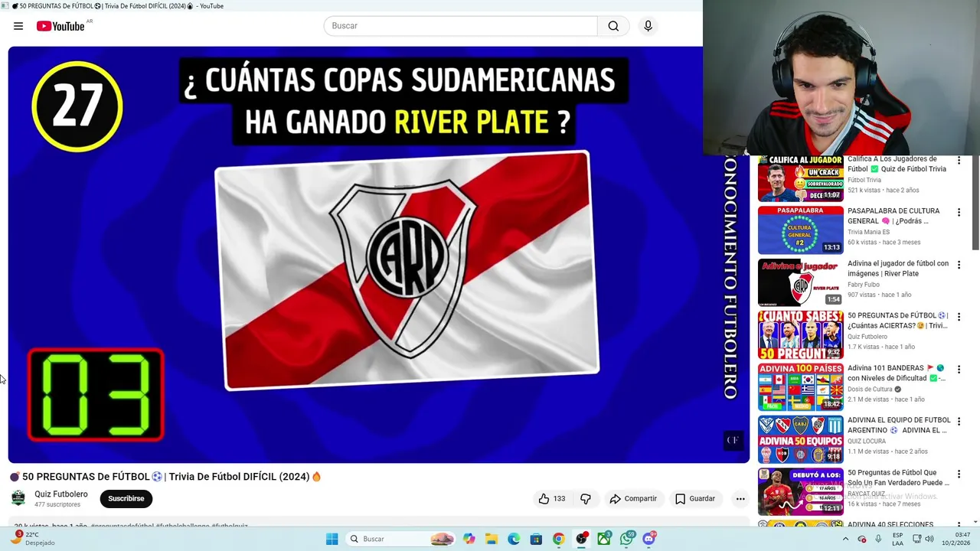Subscribe with the Suscribirse button

(126, 499)
